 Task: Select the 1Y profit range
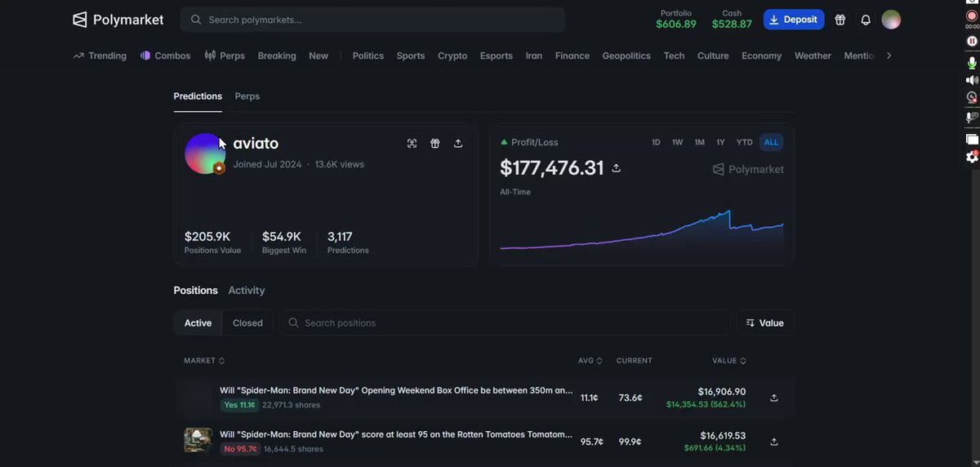[720, 142]
